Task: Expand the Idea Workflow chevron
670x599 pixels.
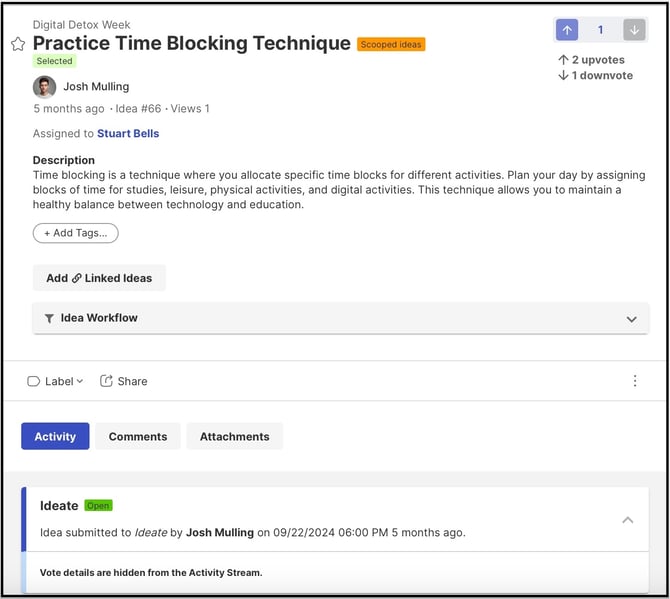Action: (632, 319)
